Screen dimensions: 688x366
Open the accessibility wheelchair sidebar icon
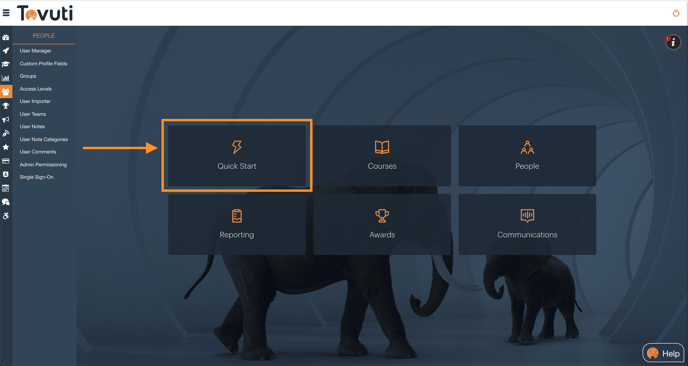click(6, 215)
